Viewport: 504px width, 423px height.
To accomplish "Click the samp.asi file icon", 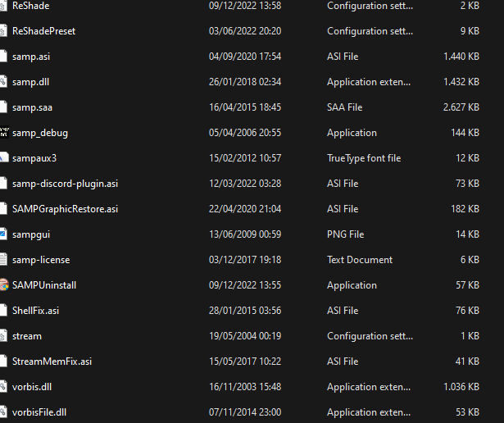I will coord(3,57).
